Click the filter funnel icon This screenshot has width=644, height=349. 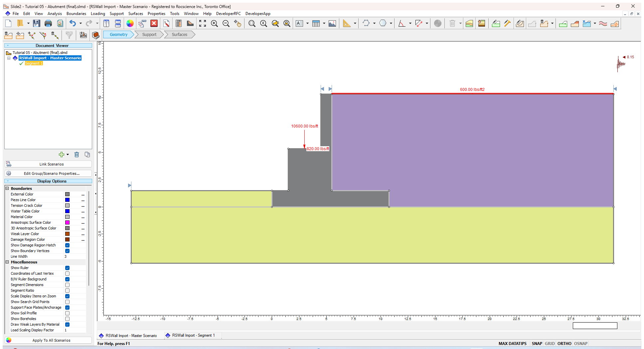(x=69, y=35)
